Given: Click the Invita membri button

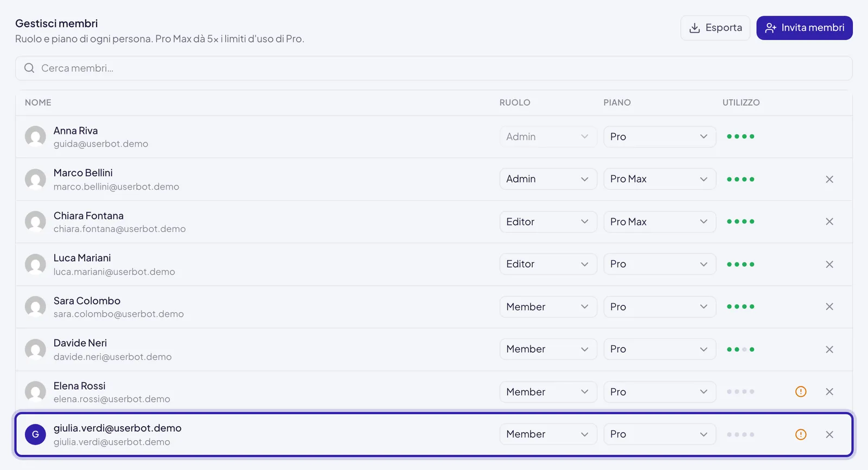Looking at the screenshot, I should pyautogui.click(x=804, y=28).
